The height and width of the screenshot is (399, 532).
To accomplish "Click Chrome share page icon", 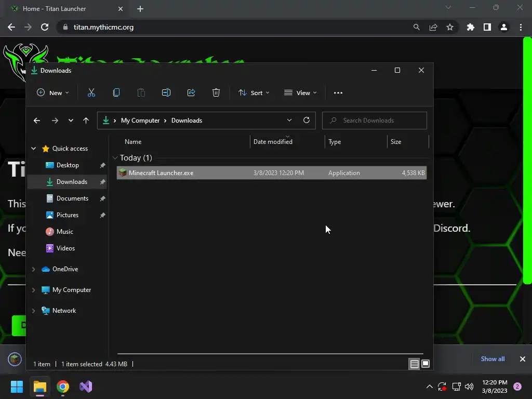I will 433,27.
